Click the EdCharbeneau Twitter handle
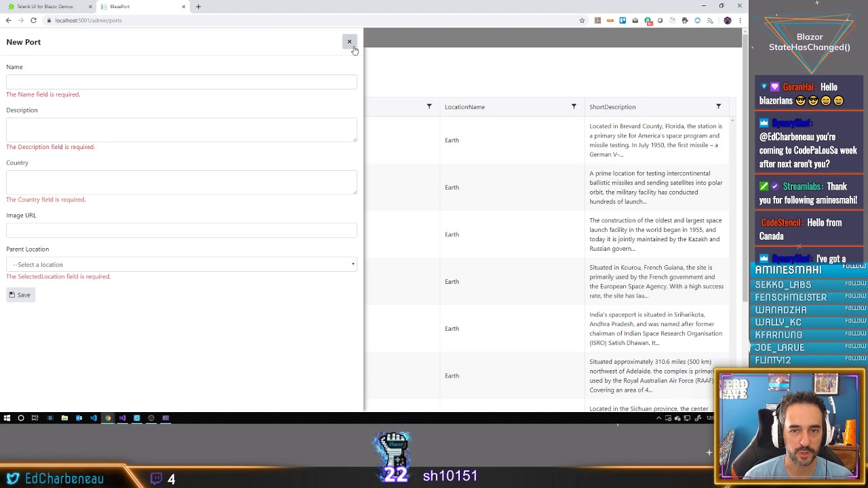This screenshot has height=488, width=868. [64, 479]
